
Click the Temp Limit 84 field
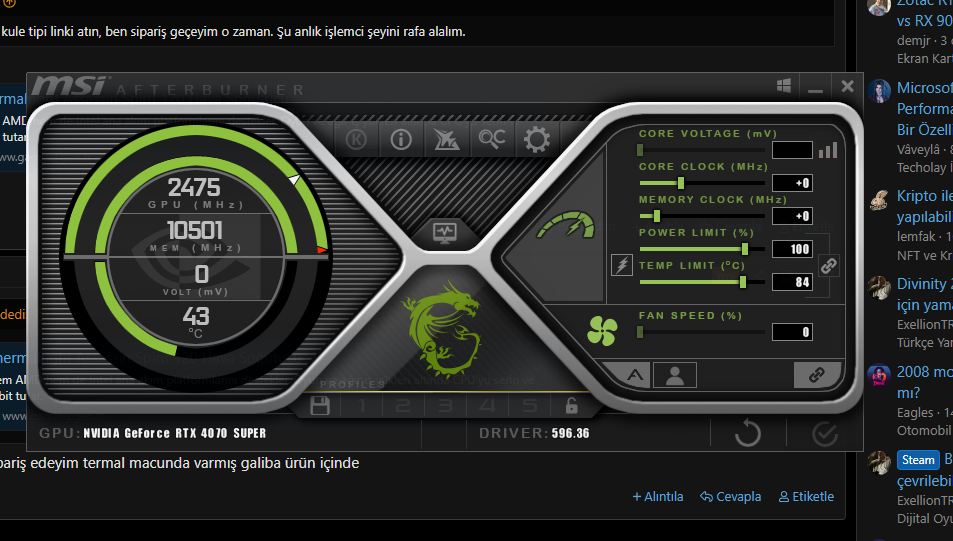[793, 281]
